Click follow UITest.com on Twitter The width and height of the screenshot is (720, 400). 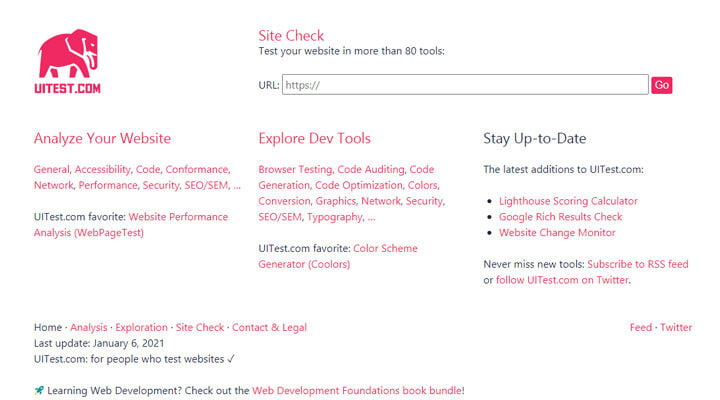(562, 280)
